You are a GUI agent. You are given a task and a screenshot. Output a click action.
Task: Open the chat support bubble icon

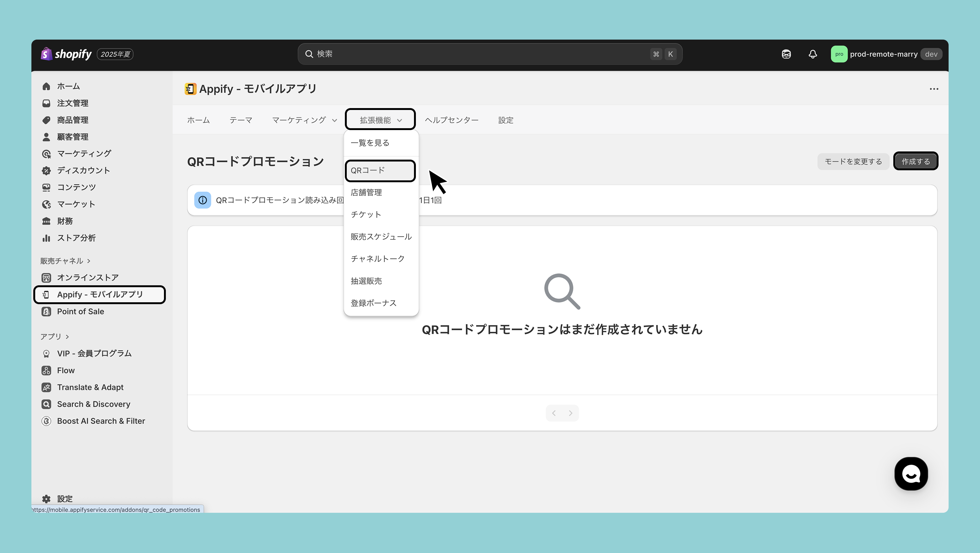(x=911, y=474)
